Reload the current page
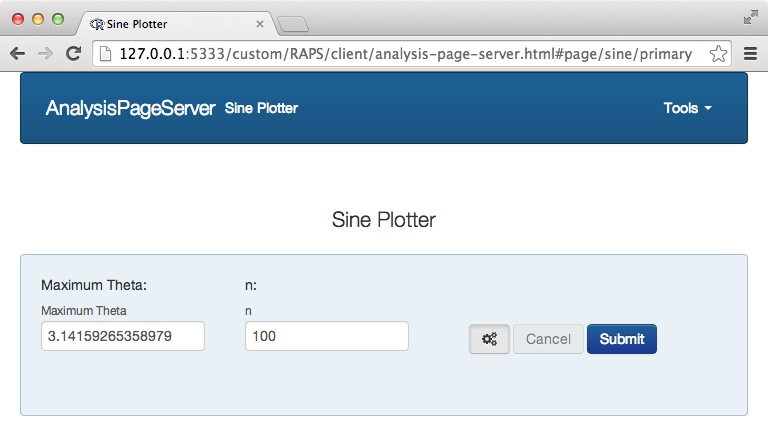 coord(73,54)
